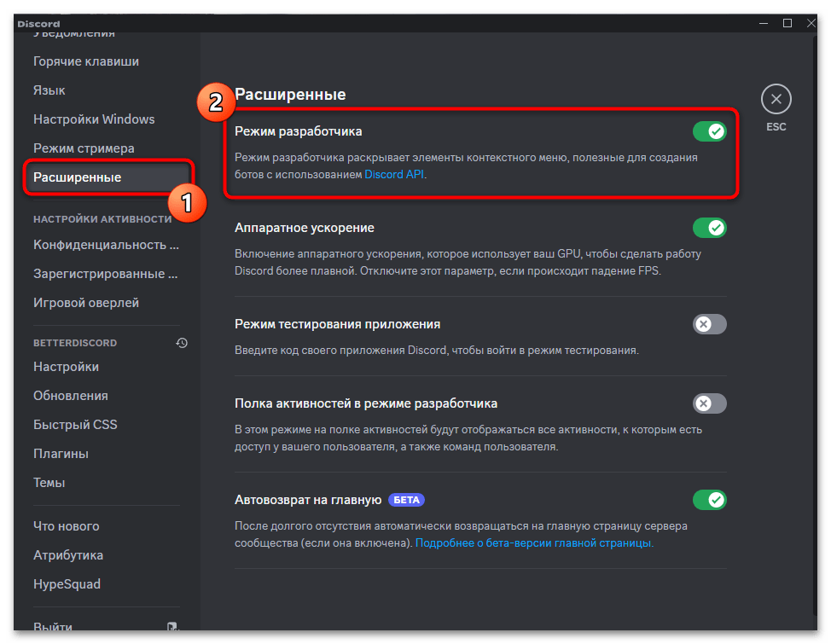The width and height of the screenshot is (831, 644).
Task: Open the Discord API link
Action: (x=394, y=174)
